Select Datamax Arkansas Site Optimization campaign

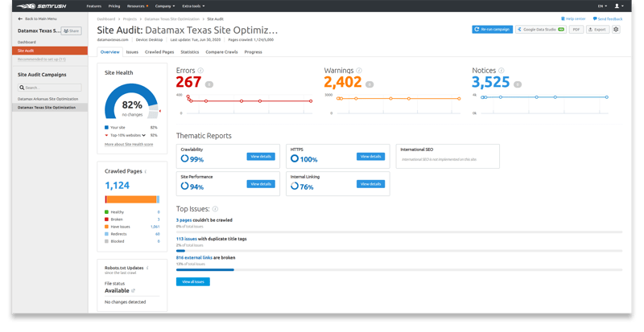(47, 99)
